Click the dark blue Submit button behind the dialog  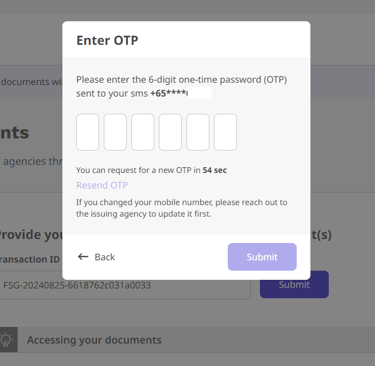coord(294,284)
